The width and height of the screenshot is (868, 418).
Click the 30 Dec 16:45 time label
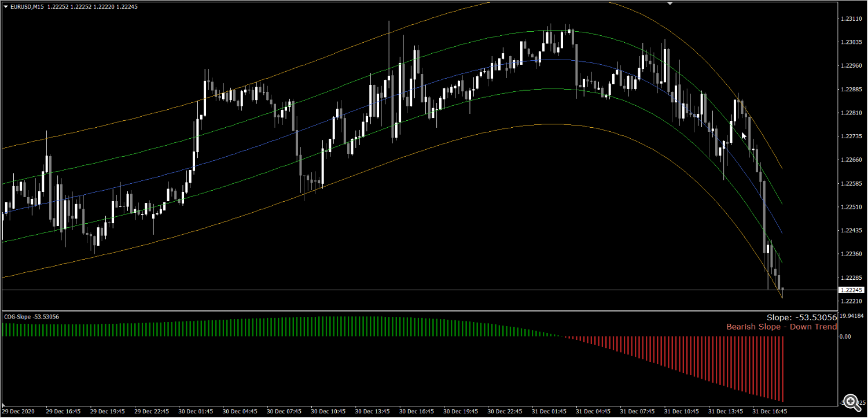417,412
